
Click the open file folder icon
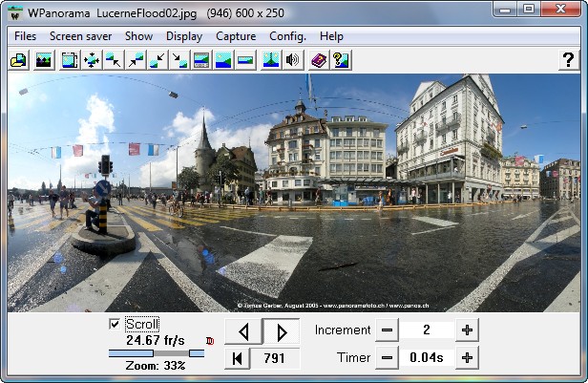(x=19, y=60)
